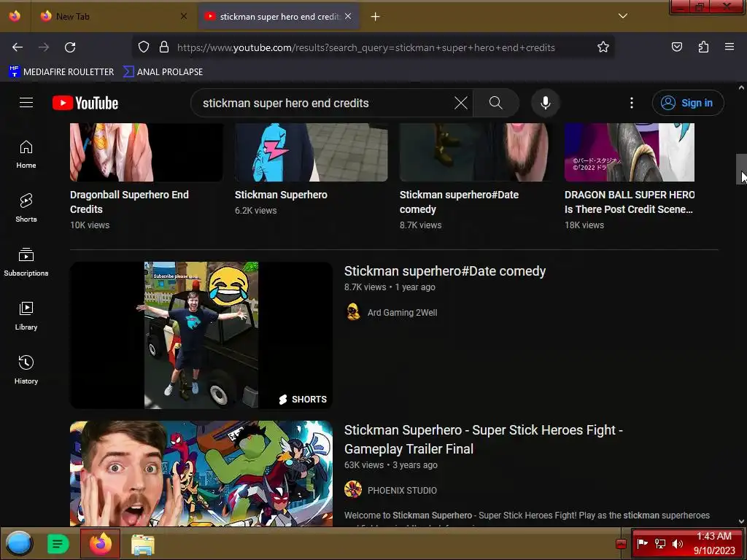Go back with the browser back arrow
This screenshot has width=747, height=560.
click(18, 47)
